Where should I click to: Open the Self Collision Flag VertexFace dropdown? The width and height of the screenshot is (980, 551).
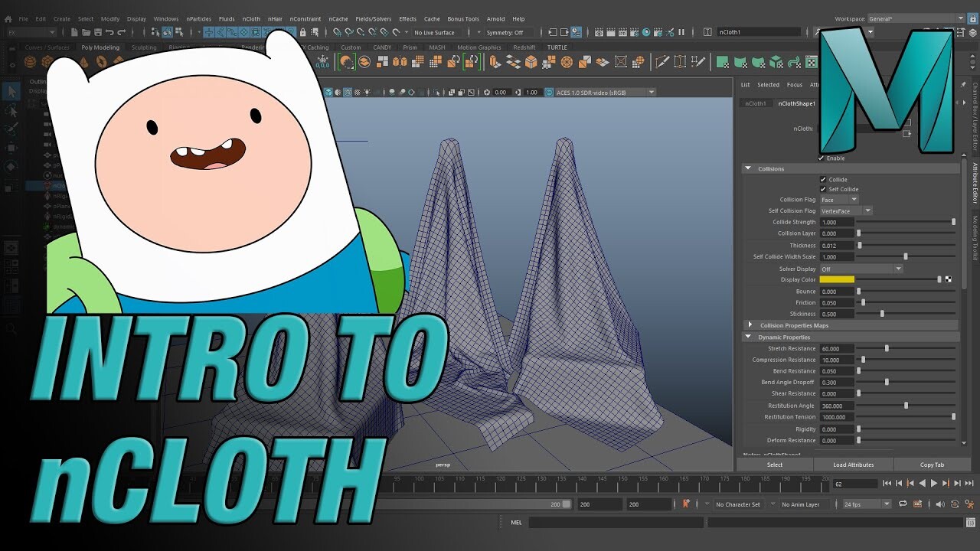pyautogui.click(x=846, y=210)
